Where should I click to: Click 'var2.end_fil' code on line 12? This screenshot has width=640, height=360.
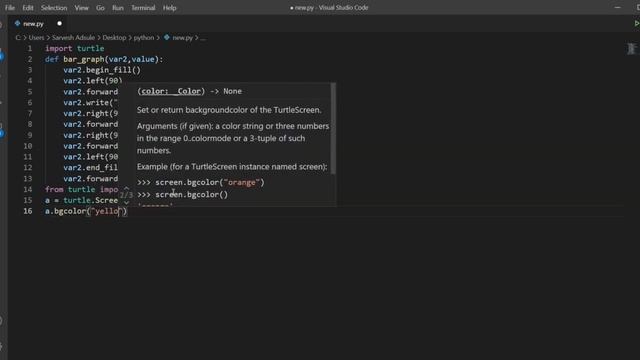click(91, 167)
